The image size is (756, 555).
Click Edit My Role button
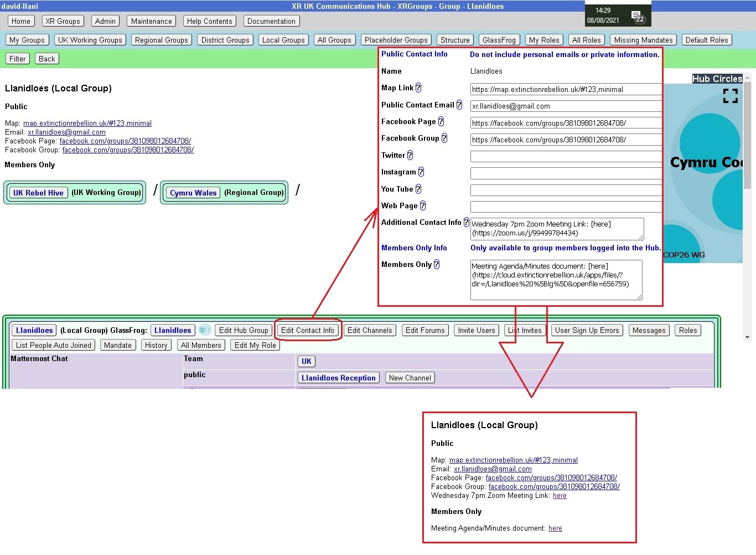pos(255,345)
